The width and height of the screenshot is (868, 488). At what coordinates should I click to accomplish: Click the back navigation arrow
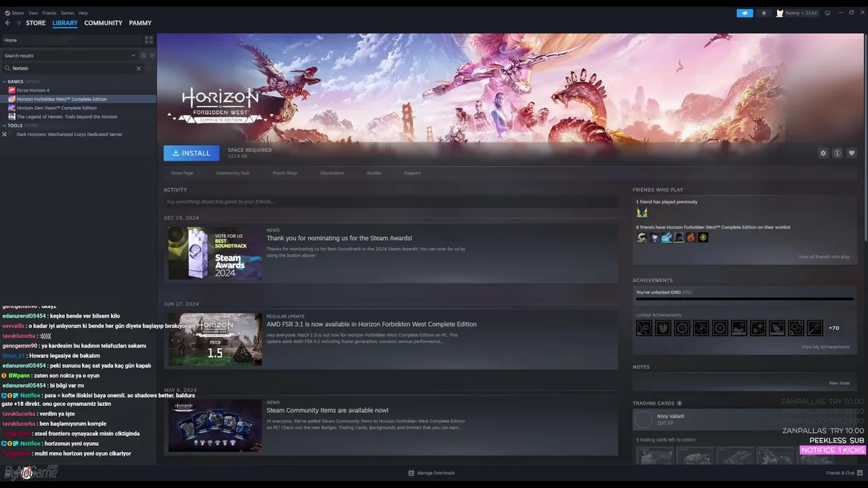click(x=7, y=23)
